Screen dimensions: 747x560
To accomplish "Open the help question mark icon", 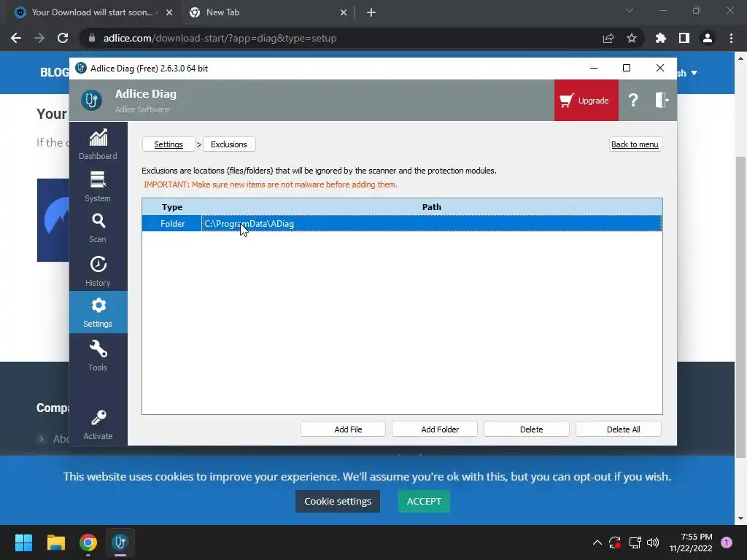I will [632, 101].
